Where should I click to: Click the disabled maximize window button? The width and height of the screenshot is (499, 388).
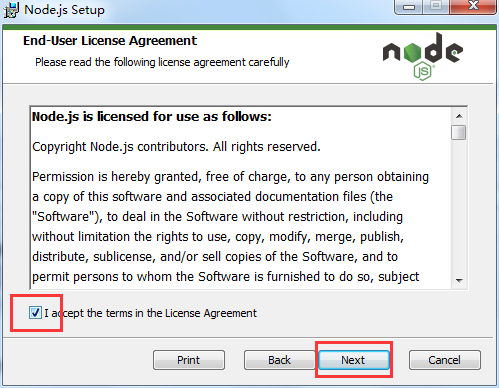pos(436,6)
